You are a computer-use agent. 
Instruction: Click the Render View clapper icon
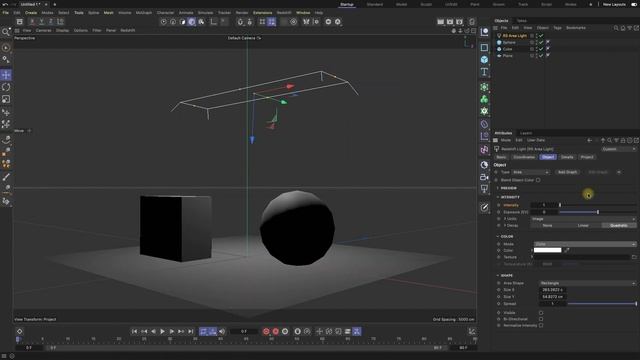coord(440,22)
